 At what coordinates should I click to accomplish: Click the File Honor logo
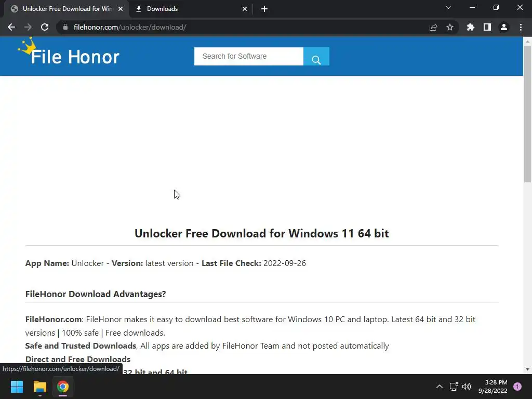click(69, 51)
